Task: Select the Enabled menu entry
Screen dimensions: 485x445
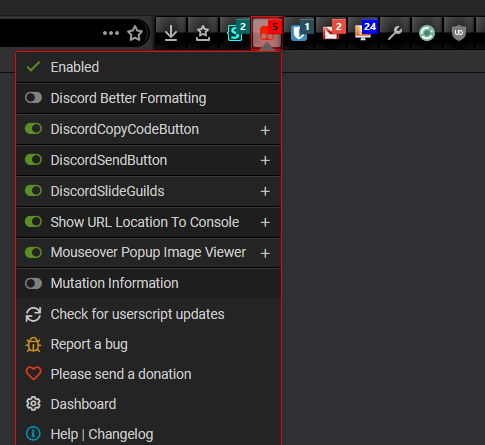Action: [x=149, y=67]
